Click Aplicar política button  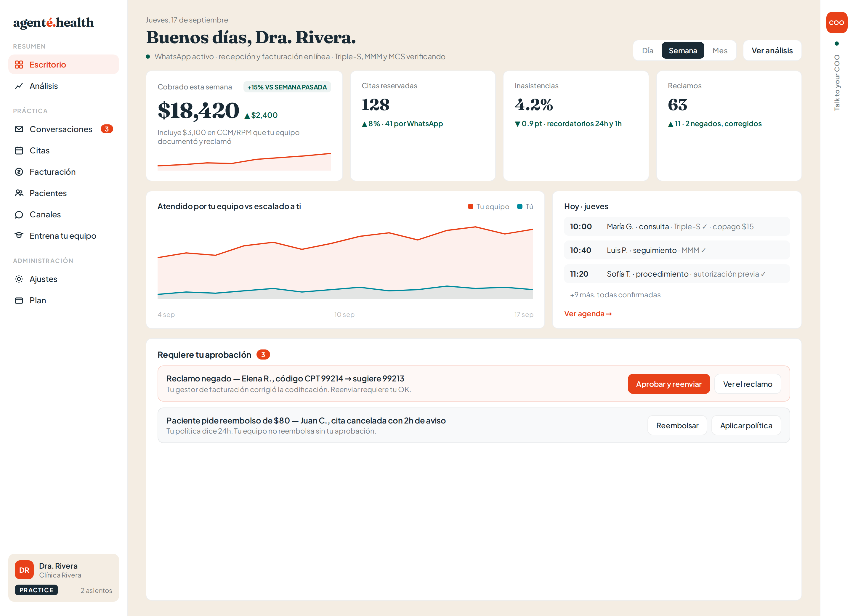[x=746, y=425]
